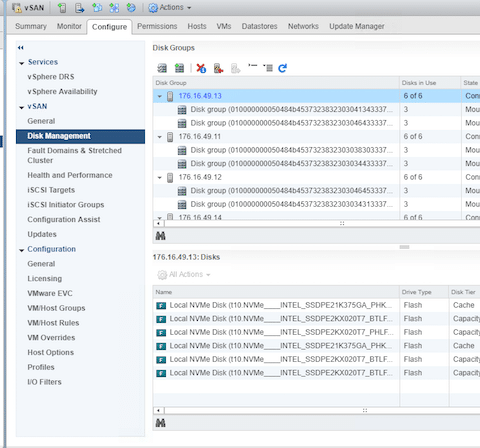Click the New Virtual Machine folder icon
Image resolution: width=480 pixels, height=448 pixels.
97,8
